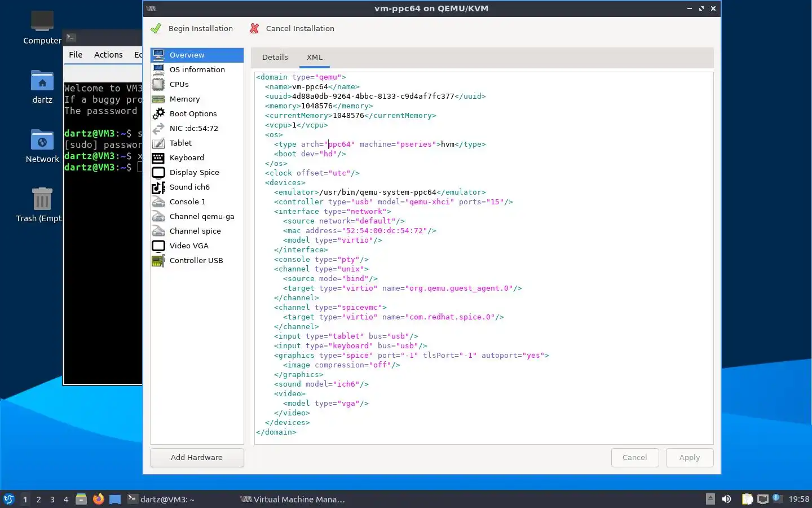The image size is (812, 508).
Task: Click the Channel spice icon
Action: pyautogui.click(x=158, y=231)
